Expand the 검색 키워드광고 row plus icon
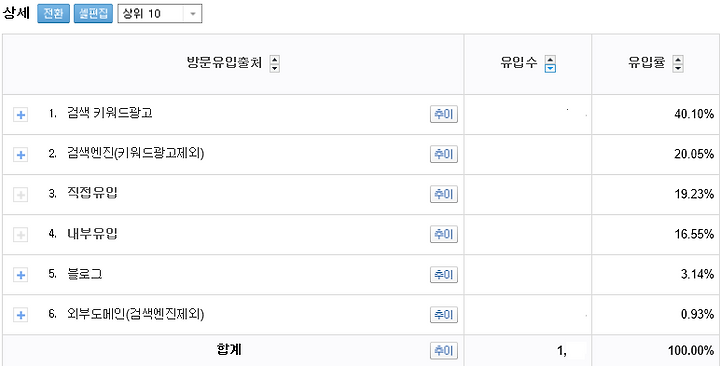The image size is (720, 366). pos(20,115)
